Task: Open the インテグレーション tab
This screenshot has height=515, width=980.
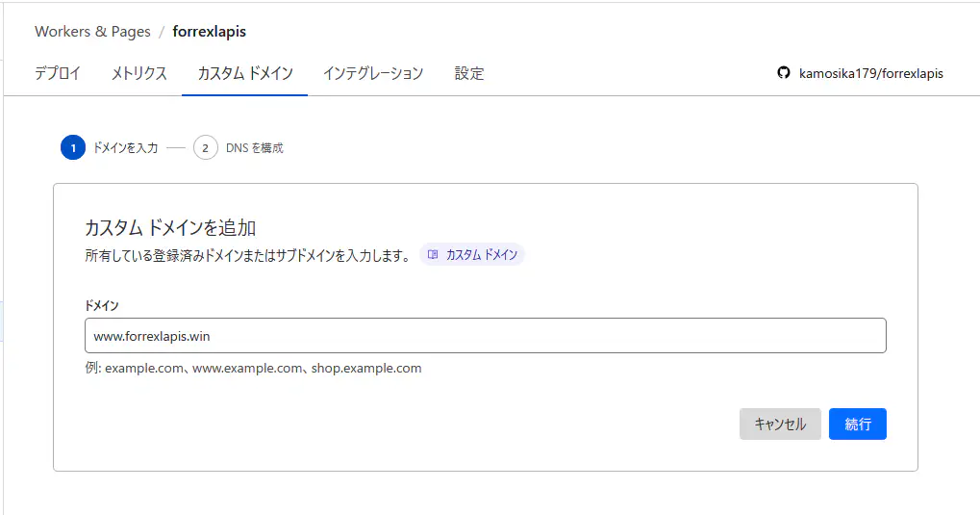Action: click(x=373, y=73)
